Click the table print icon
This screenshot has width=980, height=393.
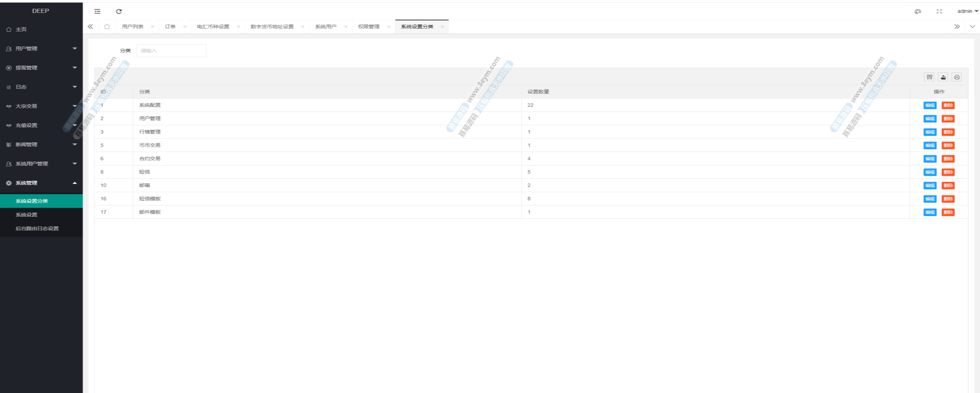957,77
